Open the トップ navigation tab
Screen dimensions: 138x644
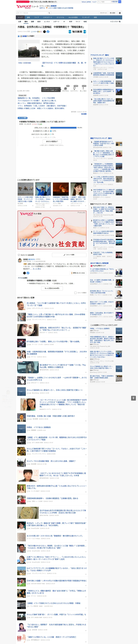[20, 17]
